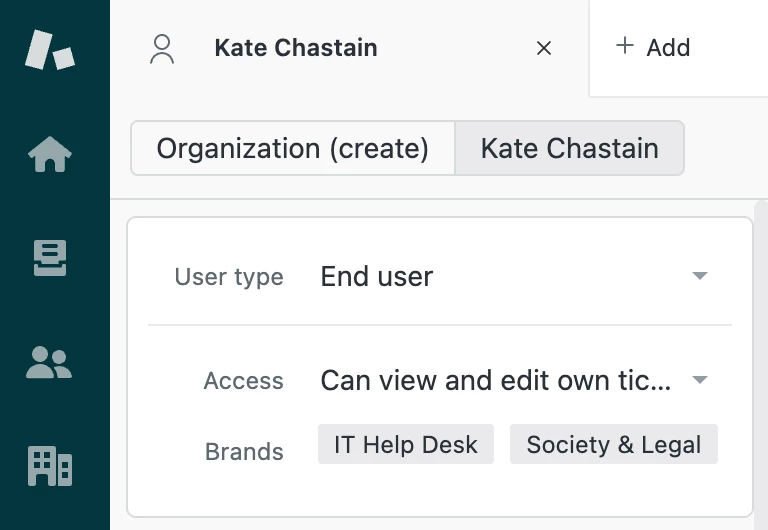Click the IT Help Desk brand tag
The image size is (768, 530).
pyautogui.click(x=406, y=445)
